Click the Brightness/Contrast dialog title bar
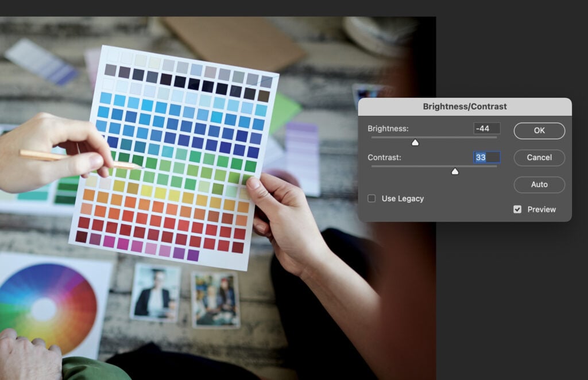The width and height of the screenshot is (588, 380). pyautogui.click(x=466, y=106)
